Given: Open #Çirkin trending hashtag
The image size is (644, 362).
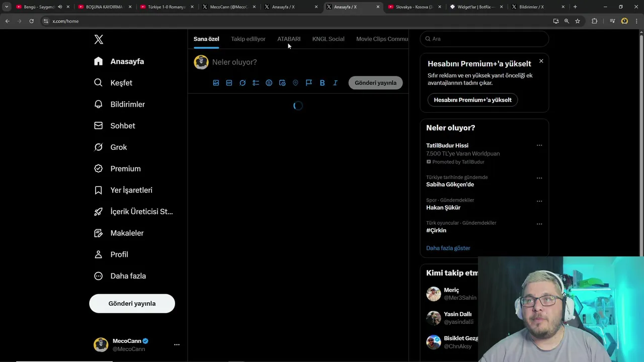Looking at the screenshot, I should click(x=436, y=230).
